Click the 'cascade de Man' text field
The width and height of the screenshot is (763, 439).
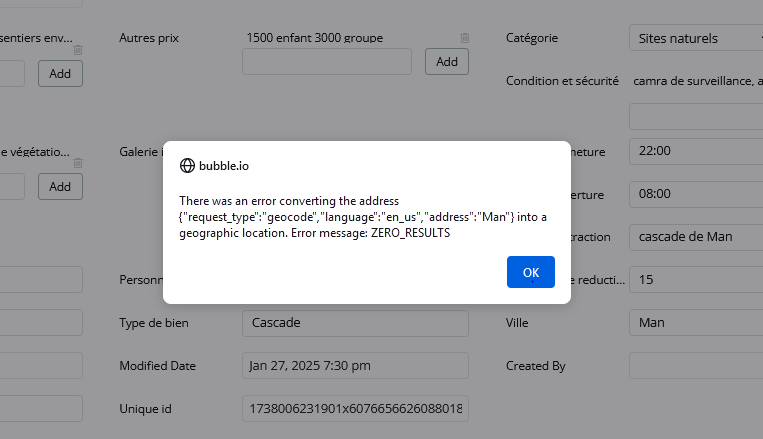click(x=695, y=237)
